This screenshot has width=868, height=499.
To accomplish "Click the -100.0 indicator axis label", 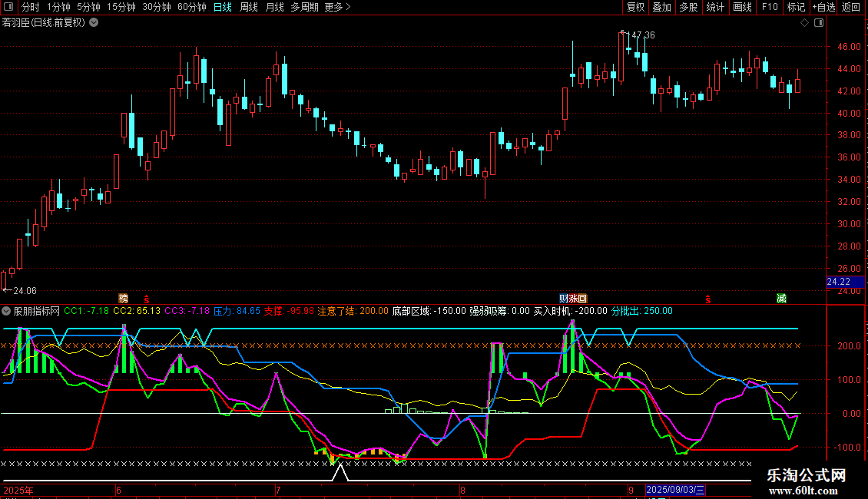I will pos(847,448).
